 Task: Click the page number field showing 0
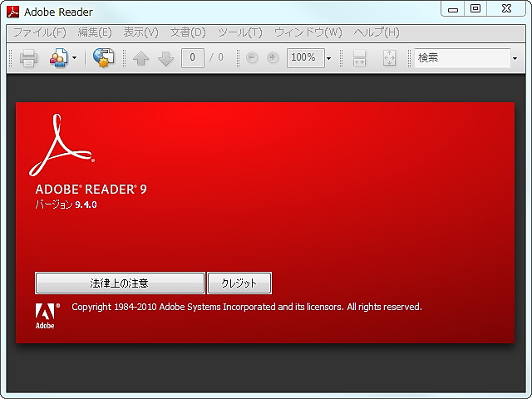[x=193, y=58]
